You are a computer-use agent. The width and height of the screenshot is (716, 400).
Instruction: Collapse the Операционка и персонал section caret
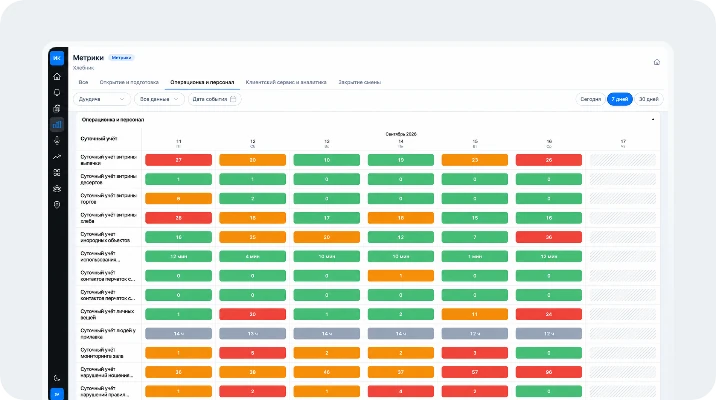click(x=653, y=120)
